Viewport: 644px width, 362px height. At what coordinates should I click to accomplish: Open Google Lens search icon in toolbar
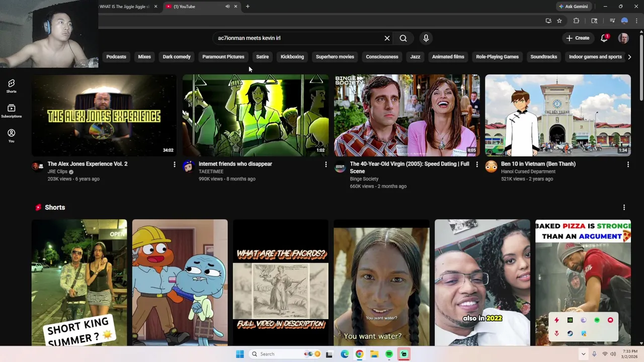tap(594, 21)
